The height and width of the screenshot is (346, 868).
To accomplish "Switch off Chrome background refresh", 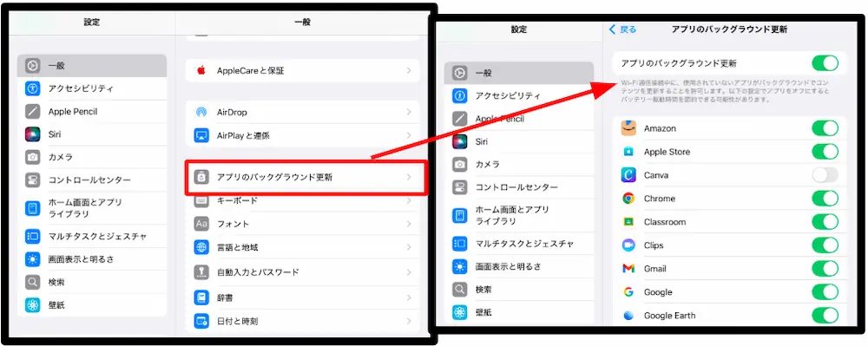I will point(825,199).
